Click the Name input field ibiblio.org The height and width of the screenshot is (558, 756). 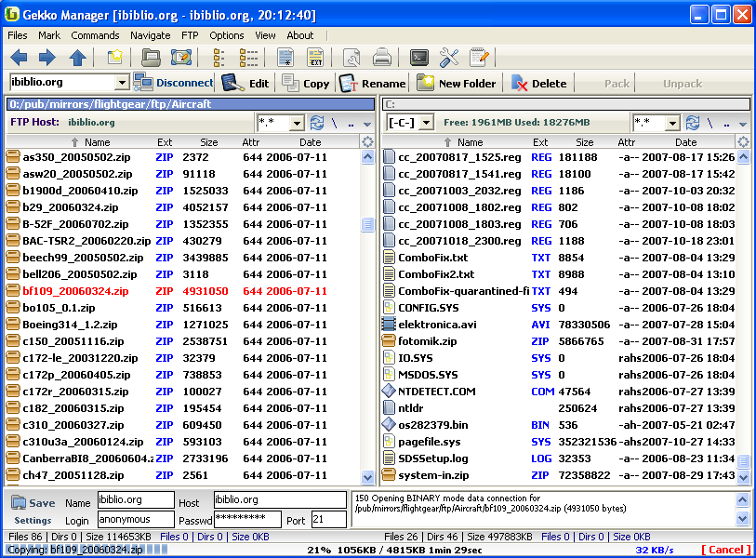(x=136, y=499)
